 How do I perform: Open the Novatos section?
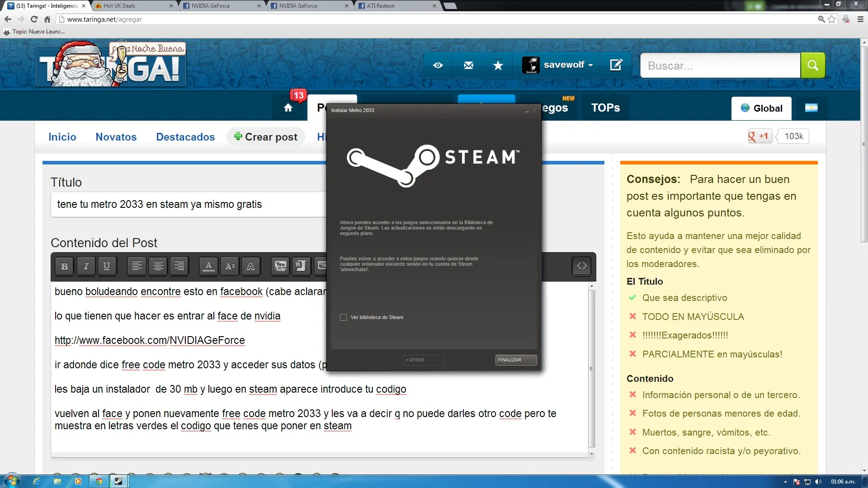[116, 137]
